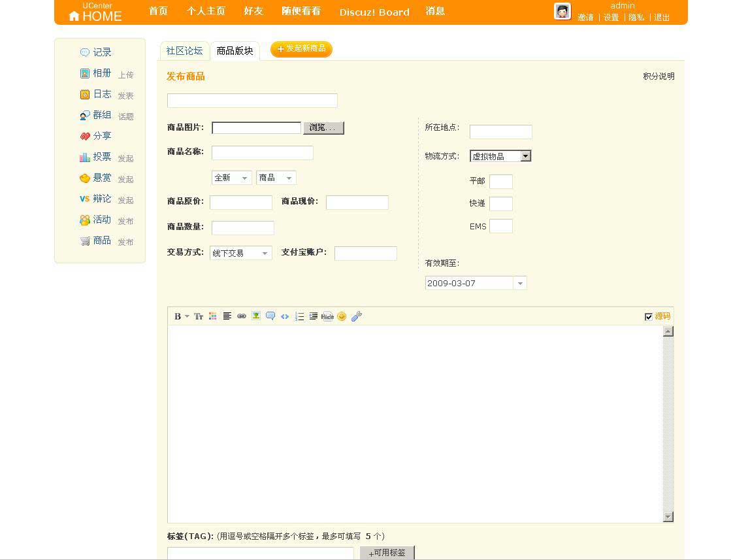
Task: Click the insert image icon in editor
Action: point(256,316)
